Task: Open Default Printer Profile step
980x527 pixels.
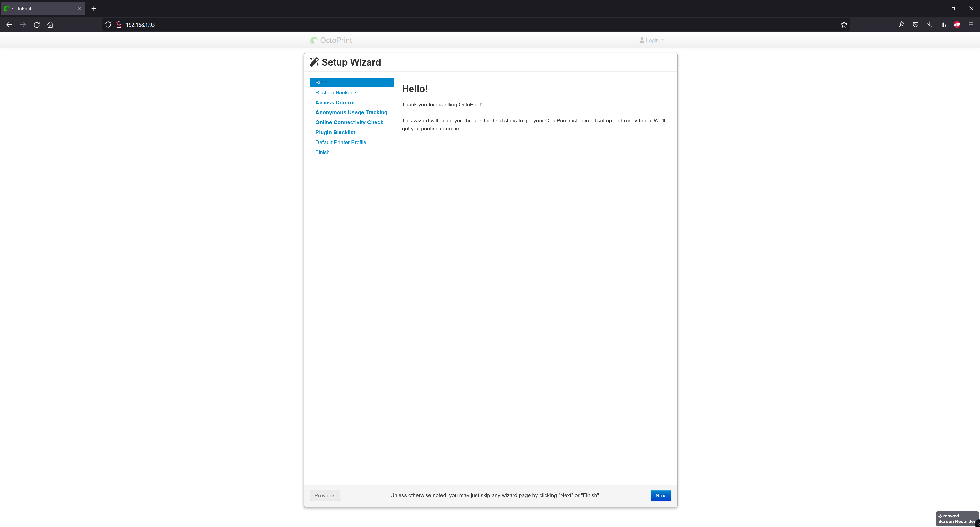Action: pos(340,142)
